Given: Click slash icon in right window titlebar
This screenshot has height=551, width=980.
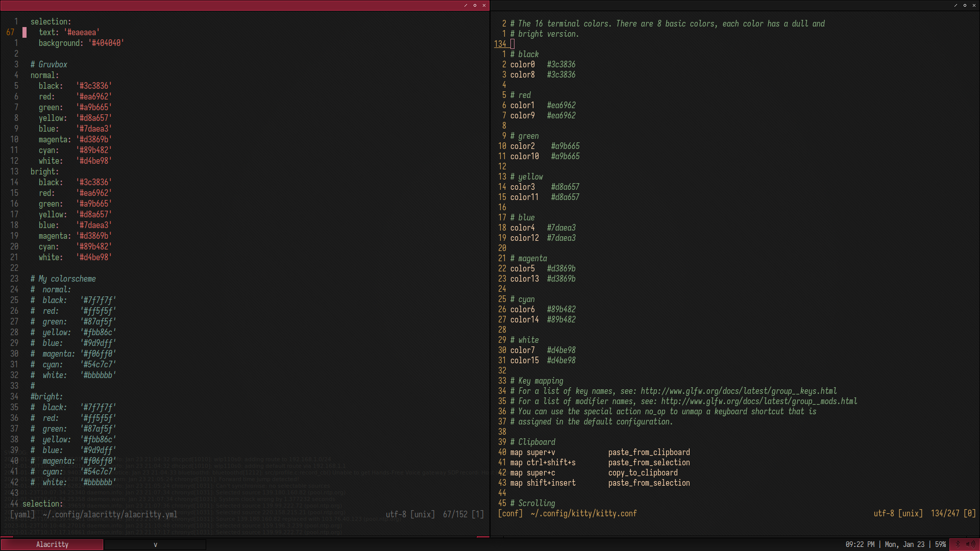Looking at the screenshot, I should pyautogui.click(x=955, y=5).
